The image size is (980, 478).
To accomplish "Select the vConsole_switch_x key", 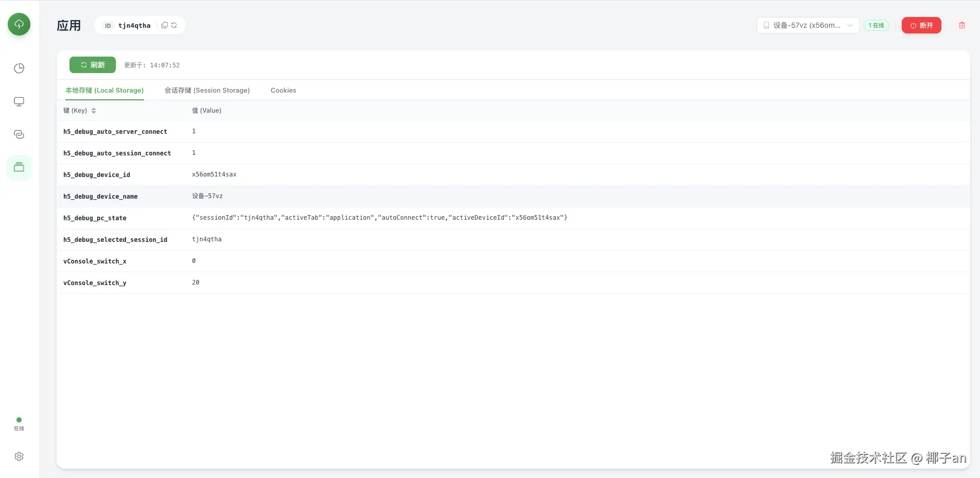I will click(x=95, y=261).
